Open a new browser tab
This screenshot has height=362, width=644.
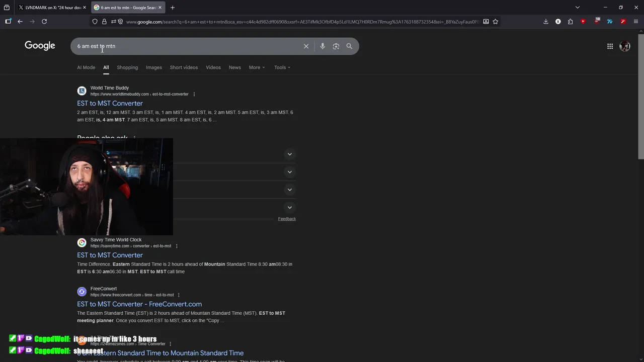click(x=173, y=8)
